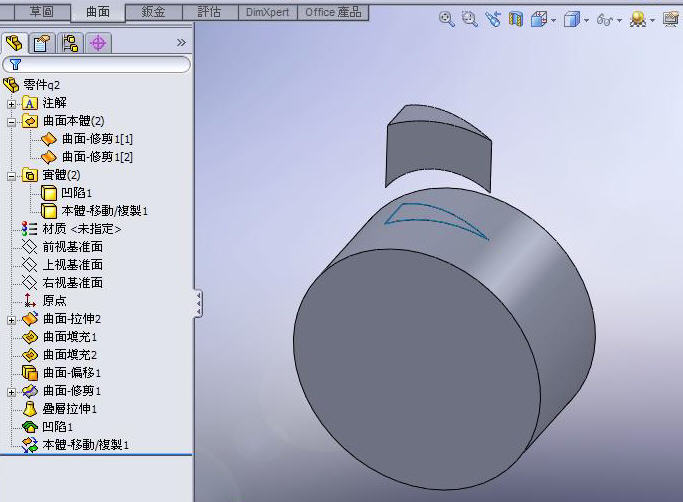Click the View Orientation icon
The image size is (683, 502).
click(x=539, y=19)
